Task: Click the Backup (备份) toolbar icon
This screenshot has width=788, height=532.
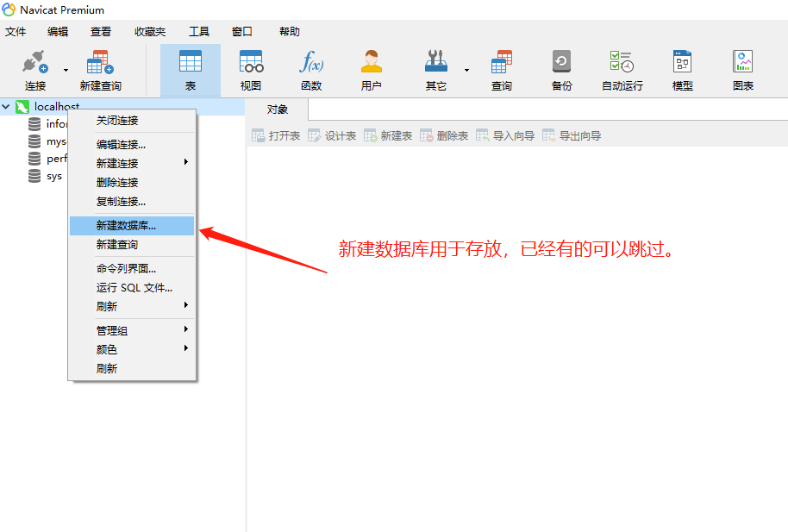Action: (561, 63)
